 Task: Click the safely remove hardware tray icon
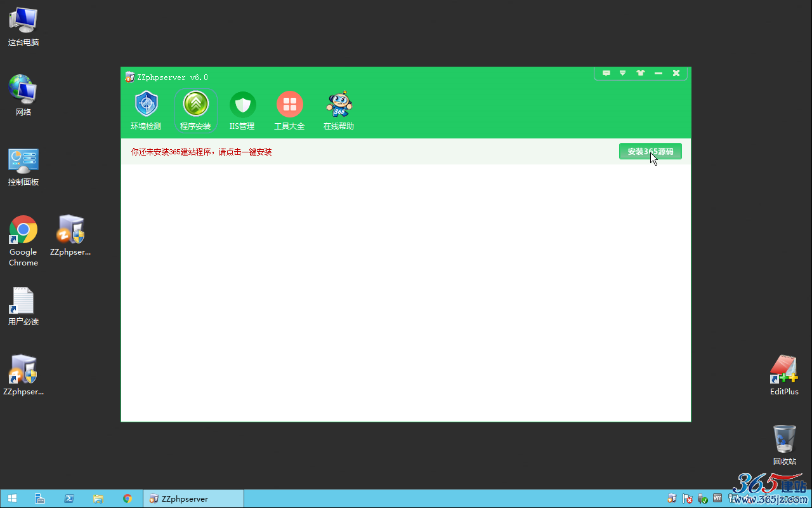702,498
